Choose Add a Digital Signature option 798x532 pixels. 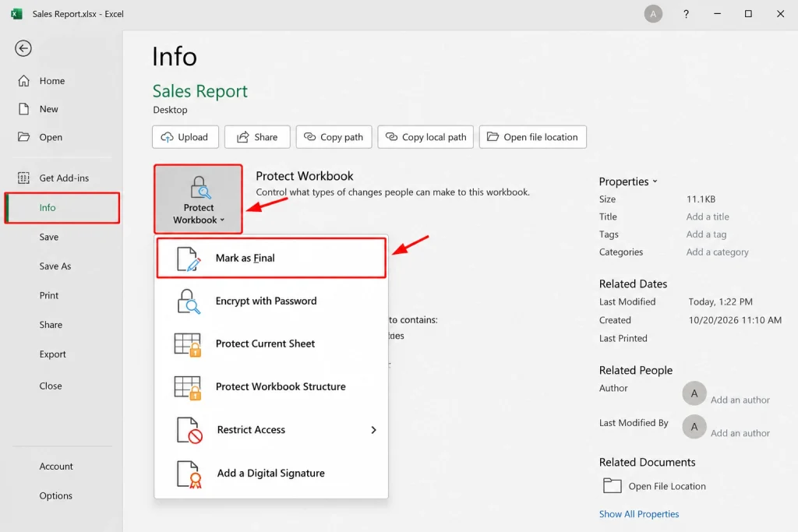coord(271,473)
